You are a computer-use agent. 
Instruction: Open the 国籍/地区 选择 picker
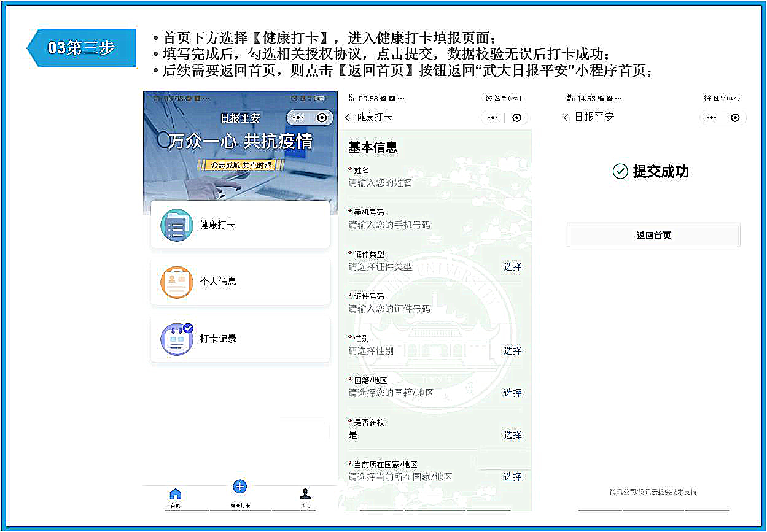tap(512, 393)
